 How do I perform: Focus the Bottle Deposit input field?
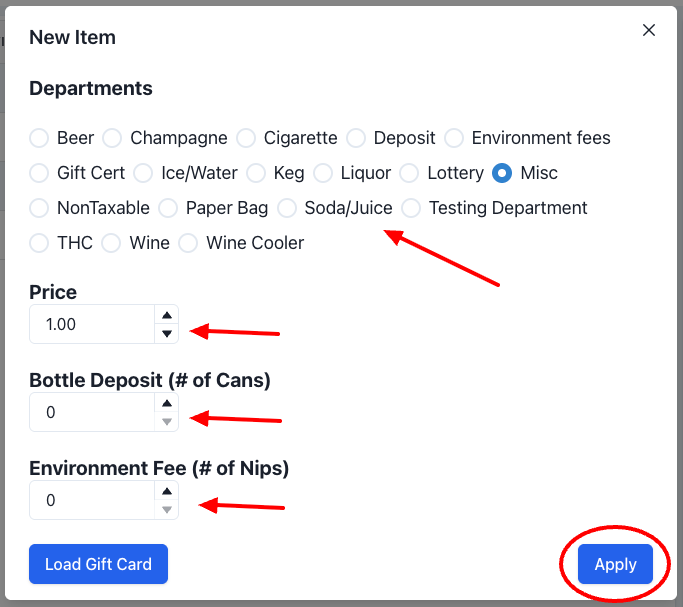pos(92,412)
